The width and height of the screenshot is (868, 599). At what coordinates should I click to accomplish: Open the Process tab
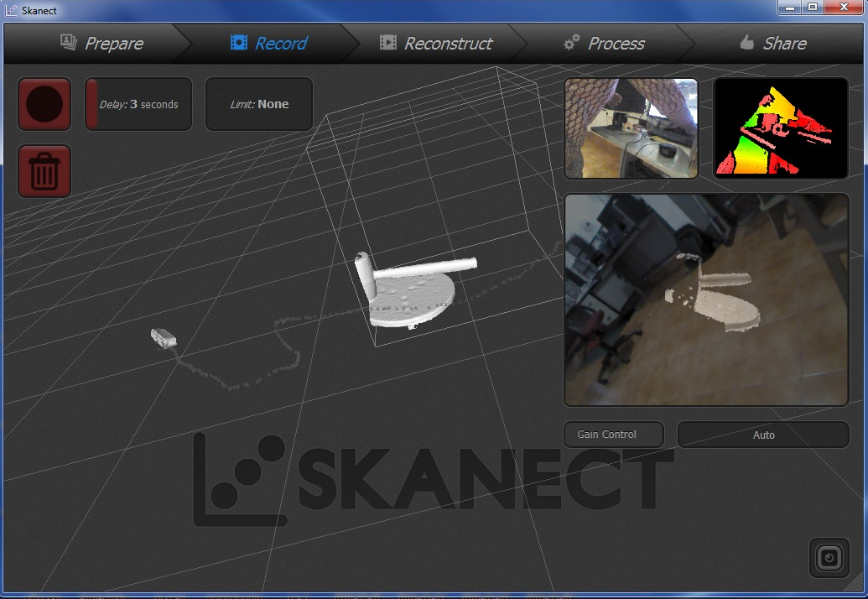(604, 43)
